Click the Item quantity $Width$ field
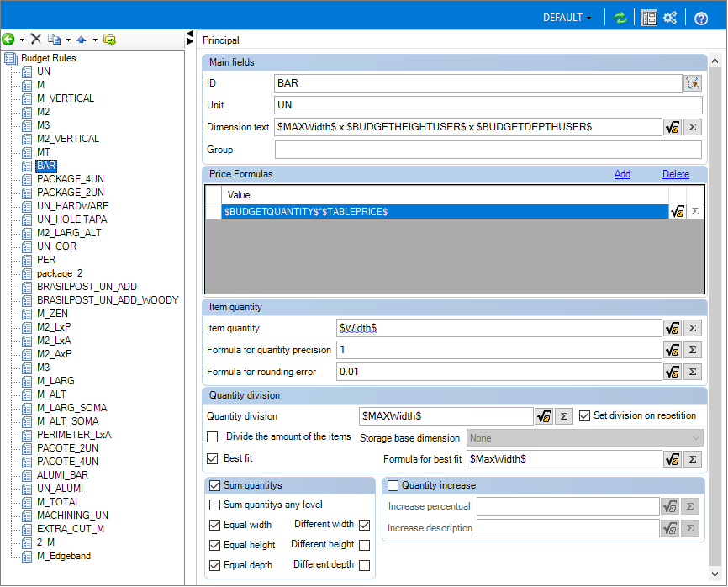 499,328
